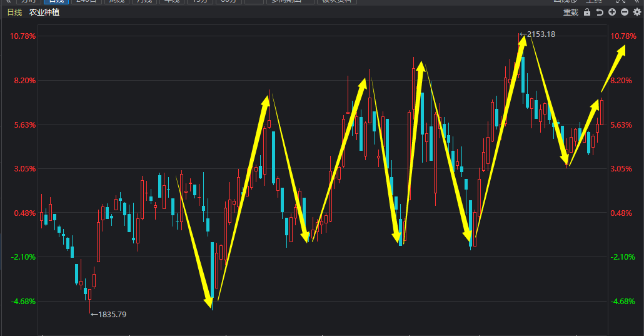Toggle the chart lock icon

[x=587, y=13]
